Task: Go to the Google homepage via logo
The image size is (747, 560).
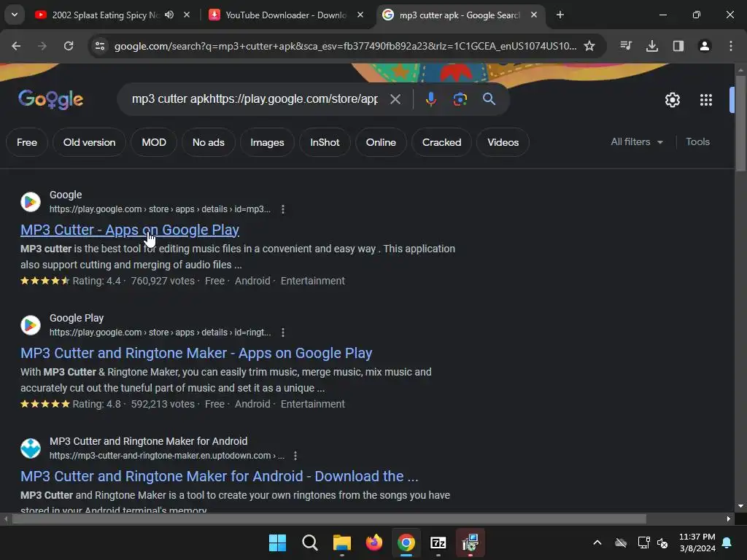Action: (50, 99)
